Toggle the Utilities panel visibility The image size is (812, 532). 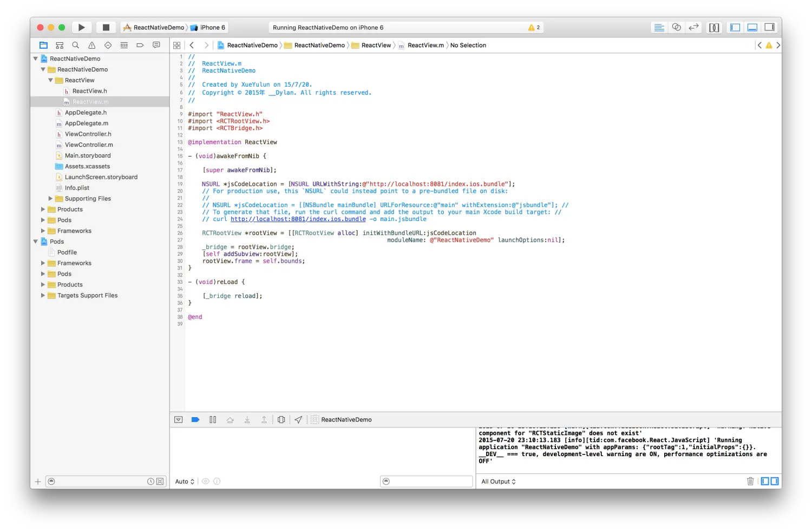(770, 28)
